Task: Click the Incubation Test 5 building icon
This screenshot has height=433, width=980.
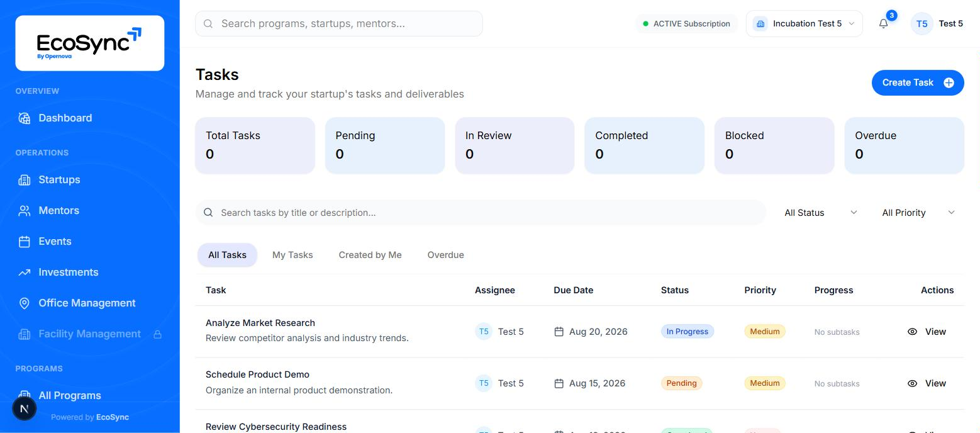Action: (760, 24)
